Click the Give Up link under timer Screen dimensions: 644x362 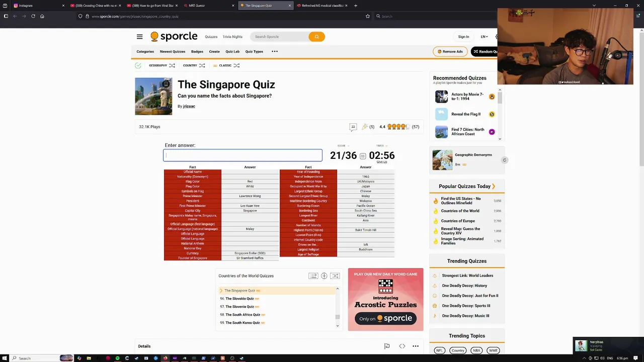point(382,162)
